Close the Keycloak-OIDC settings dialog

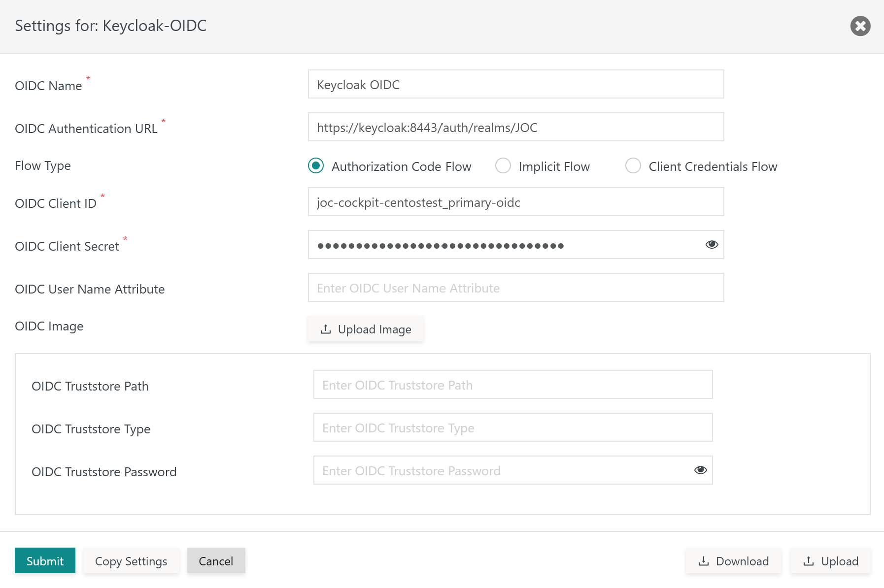point(860,26)
